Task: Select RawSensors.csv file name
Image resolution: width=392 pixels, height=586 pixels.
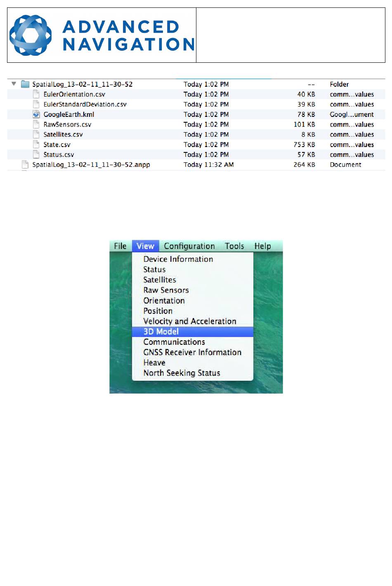Action: click(67, 124)
